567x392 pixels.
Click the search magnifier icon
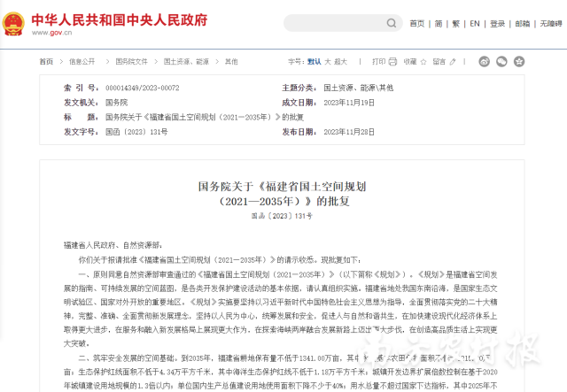point(392,23)
